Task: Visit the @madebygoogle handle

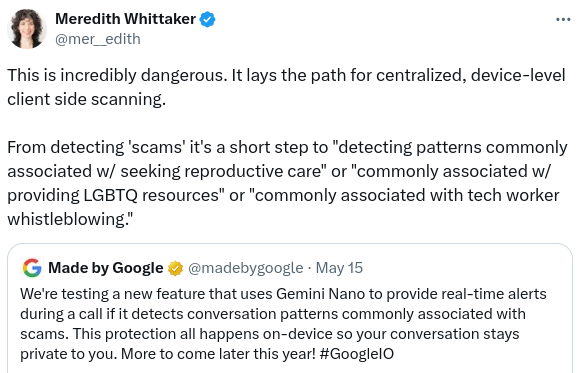Action: click(x=245, y=268)
